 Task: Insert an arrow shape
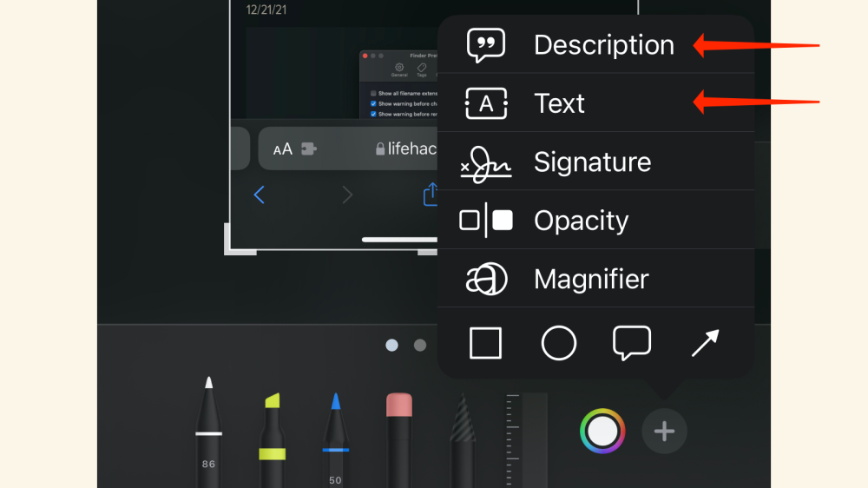pyautogui.click(x=705, y=343)
